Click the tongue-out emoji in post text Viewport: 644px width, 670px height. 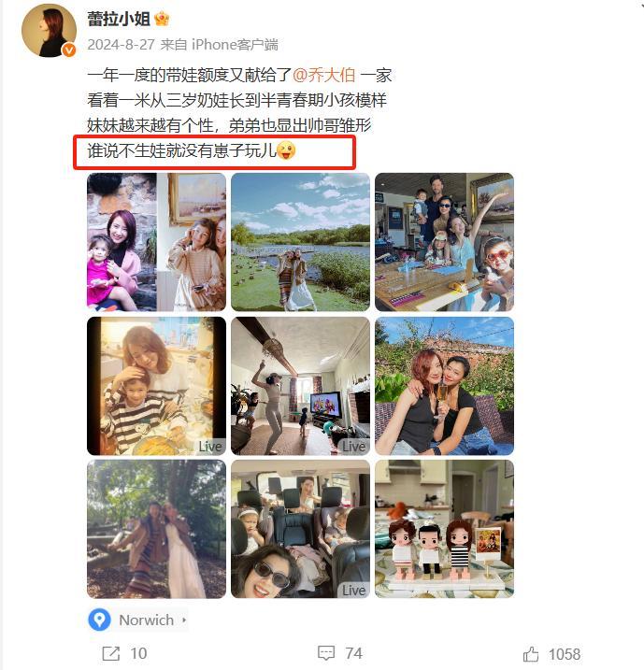click(286, 150)
